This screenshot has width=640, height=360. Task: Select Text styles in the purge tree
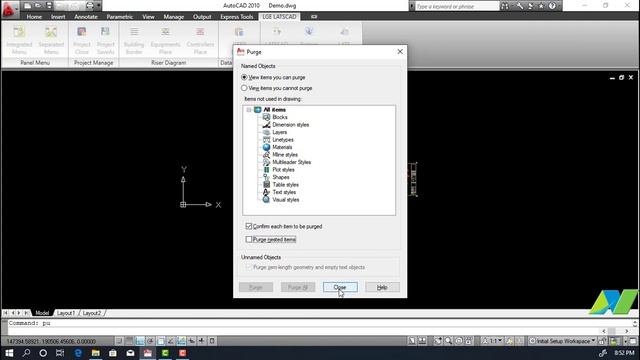(284, 192)
